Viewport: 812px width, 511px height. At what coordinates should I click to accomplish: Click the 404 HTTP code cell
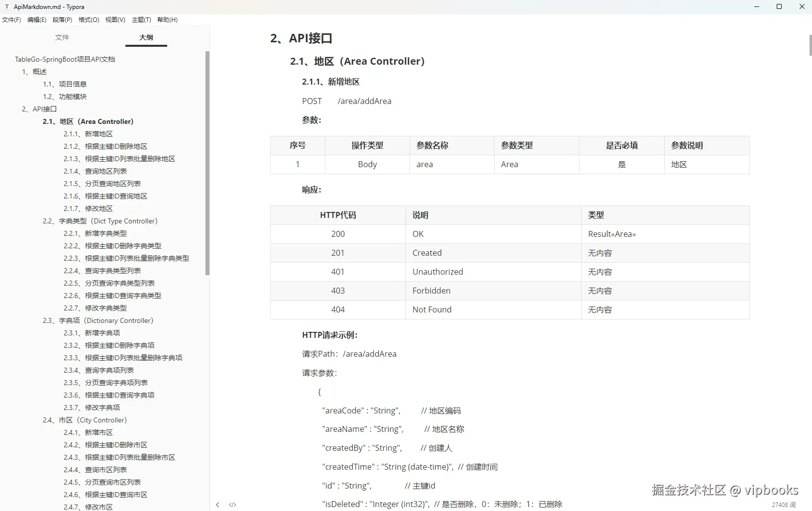point(338,309)
